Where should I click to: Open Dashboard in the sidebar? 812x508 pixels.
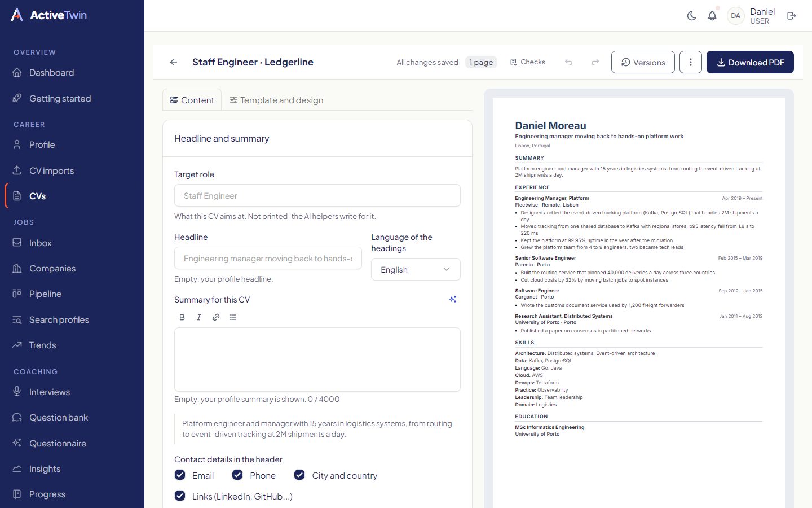click(72, 72)
